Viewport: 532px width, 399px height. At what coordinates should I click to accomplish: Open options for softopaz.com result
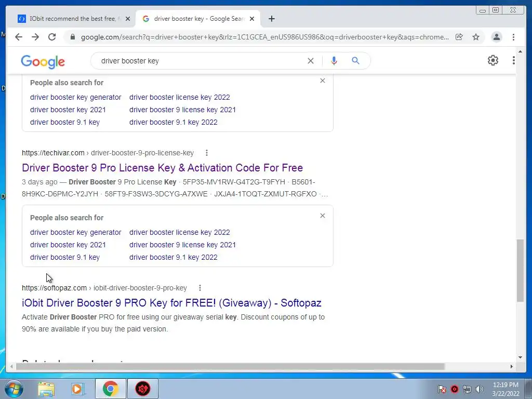point(200,288)
